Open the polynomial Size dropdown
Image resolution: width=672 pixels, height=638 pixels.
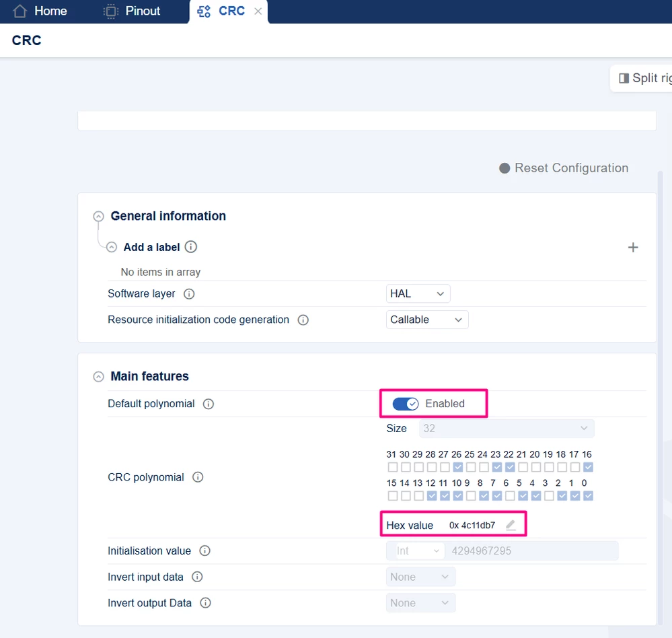(x=507, y=428)
